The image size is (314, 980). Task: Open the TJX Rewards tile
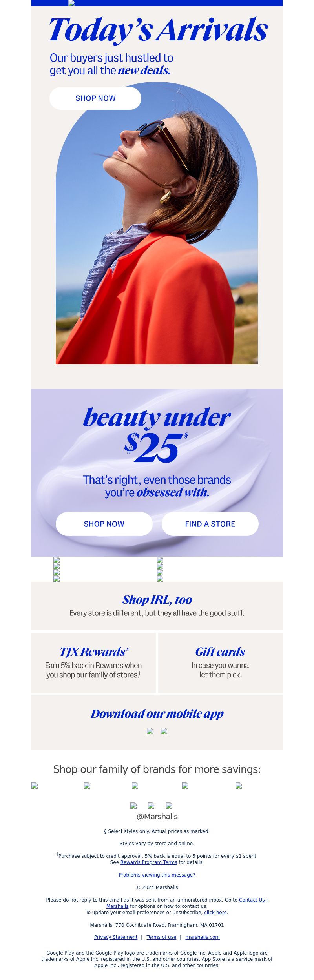click(93, 662)
